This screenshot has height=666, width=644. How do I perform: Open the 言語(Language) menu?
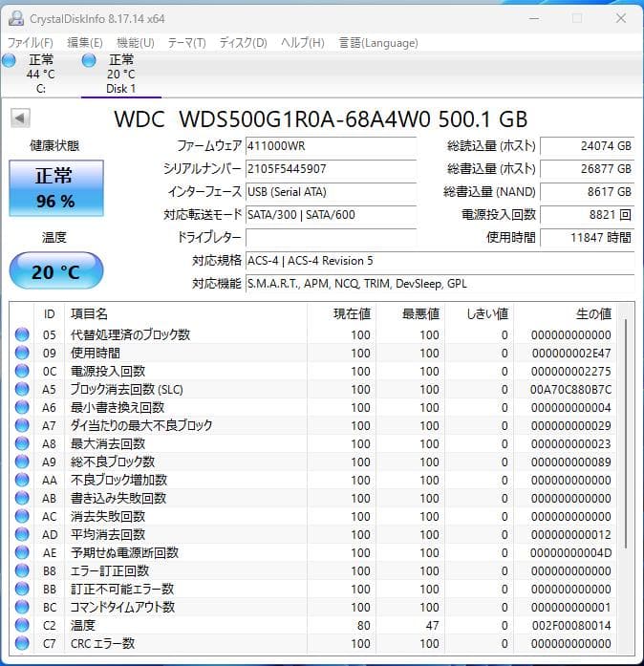click(x=378, y=42)
